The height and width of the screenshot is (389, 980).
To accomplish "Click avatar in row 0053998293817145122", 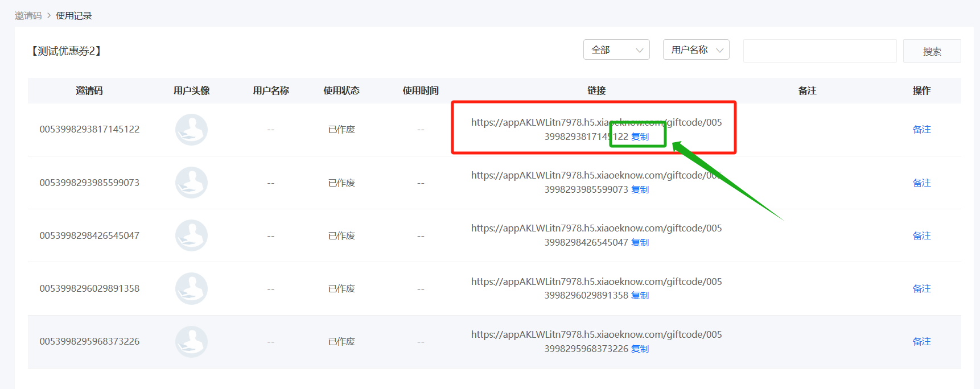I will pos(191,130).
